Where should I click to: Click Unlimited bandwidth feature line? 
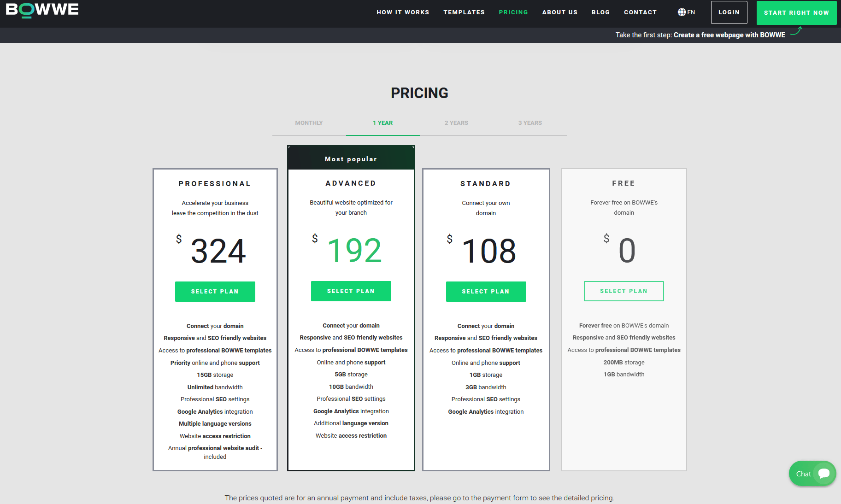point(215,387)
